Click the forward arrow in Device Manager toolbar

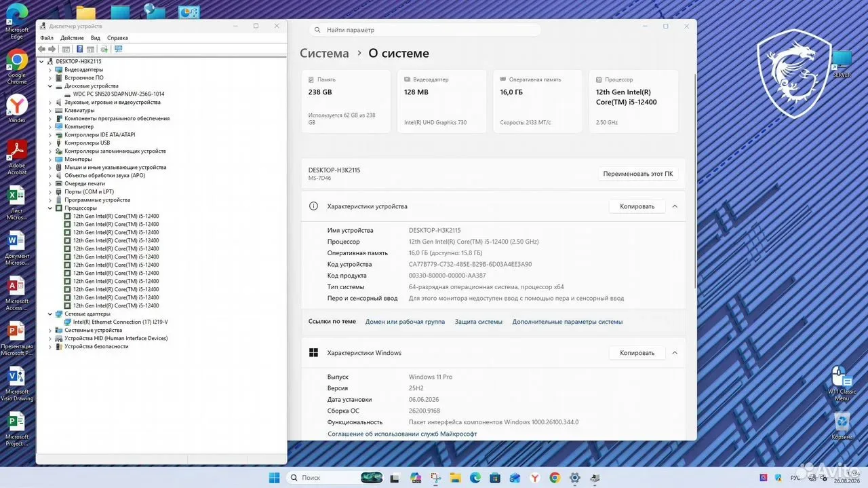(x=52, y=49)
